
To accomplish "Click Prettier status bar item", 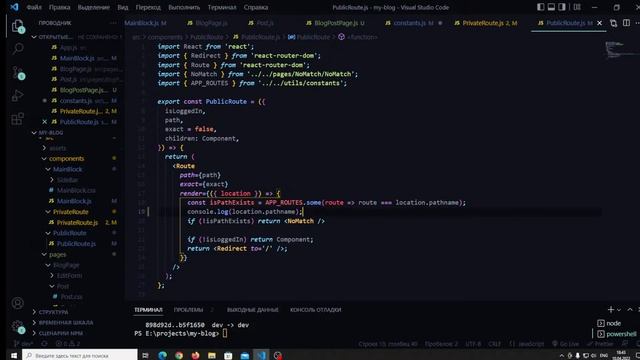I will 600,344.
